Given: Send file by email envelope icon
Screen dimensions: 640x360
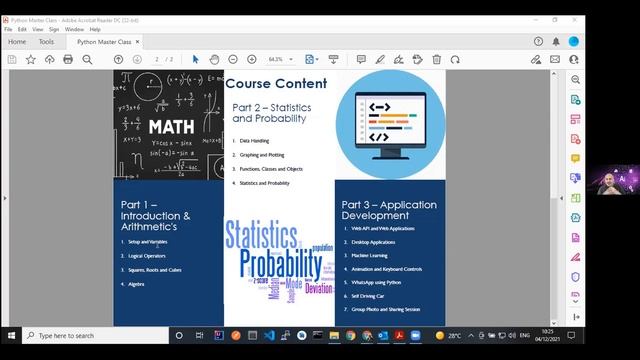Looking at the screenshot, I should [555, 60].
